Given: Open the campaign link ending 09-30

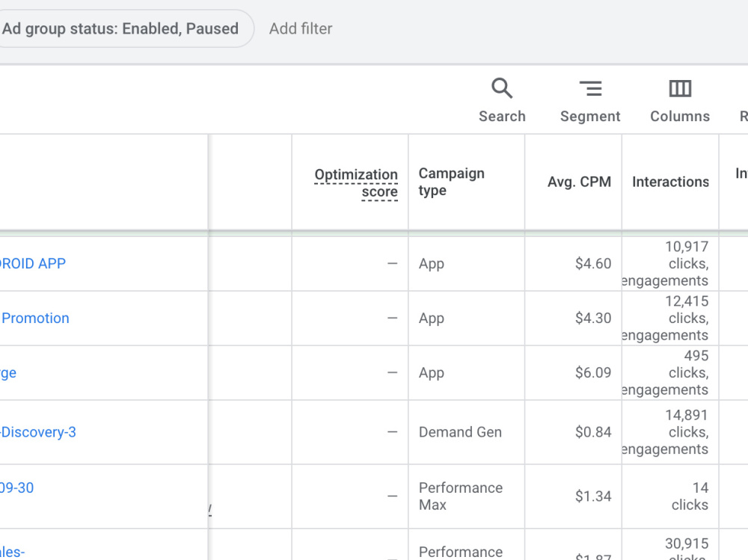Looking at the screenshot, I should [16, 488].
